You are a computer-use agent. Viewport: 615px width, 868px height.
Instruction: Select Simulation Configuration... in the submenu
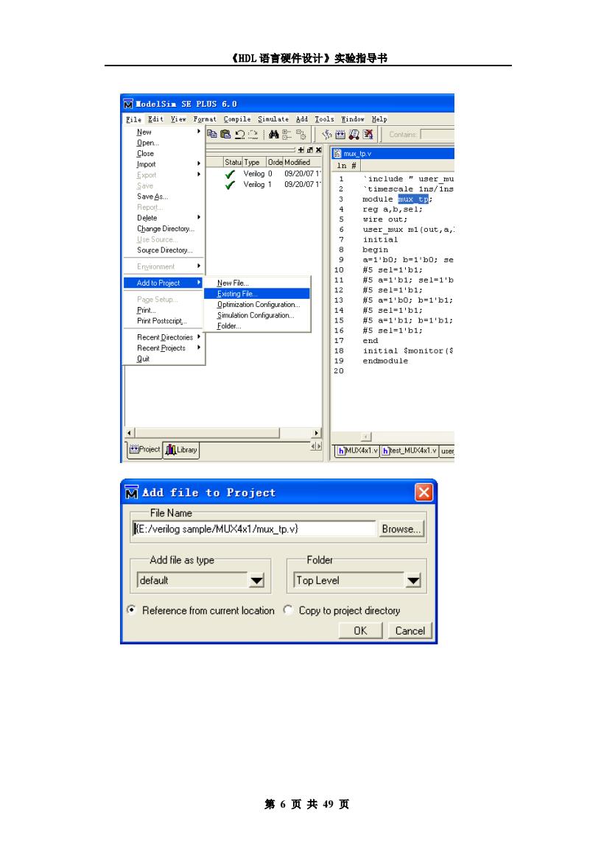pos(257,315)
